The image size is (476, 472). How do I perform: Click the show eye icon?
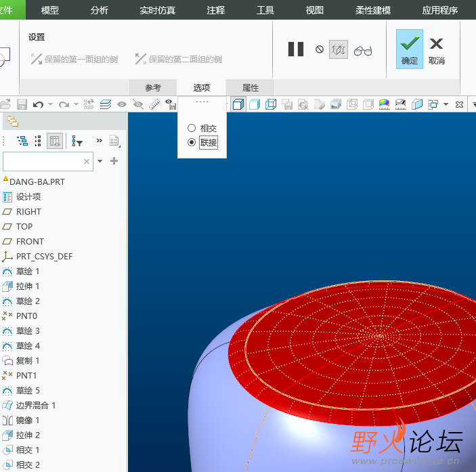(122, 104)
